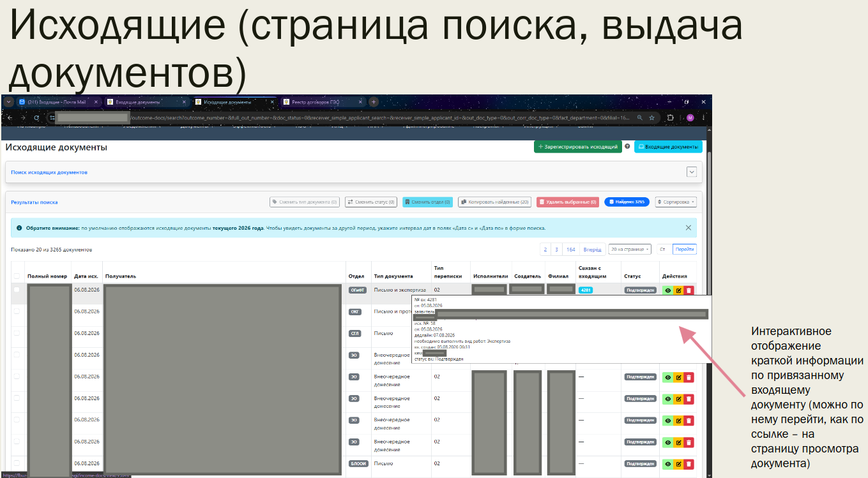Edit the Письмо и экспертиза row document
Image resolution: width=868 pixels, height=478 pixels.
click(x=678, y=290)
